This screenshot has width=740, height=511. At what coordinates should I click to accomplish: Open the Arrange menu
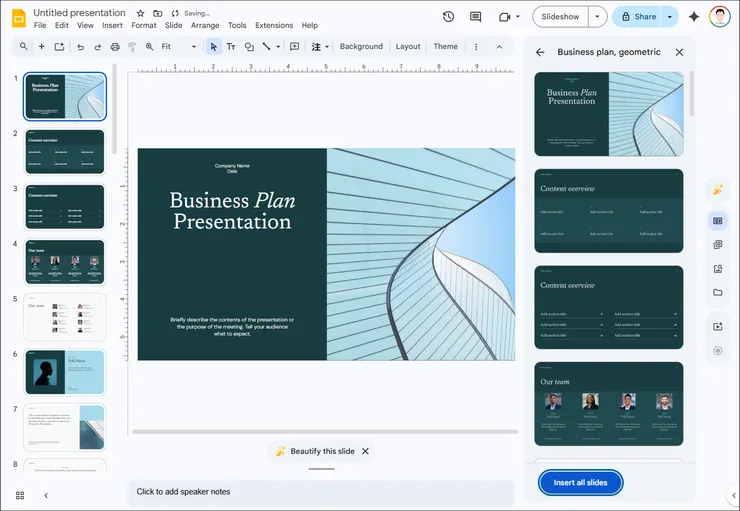point(205,26)
